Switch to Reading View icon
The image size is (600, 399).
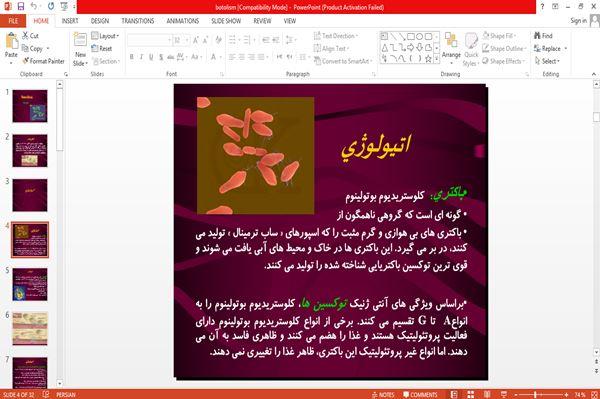tap(487, 395)
